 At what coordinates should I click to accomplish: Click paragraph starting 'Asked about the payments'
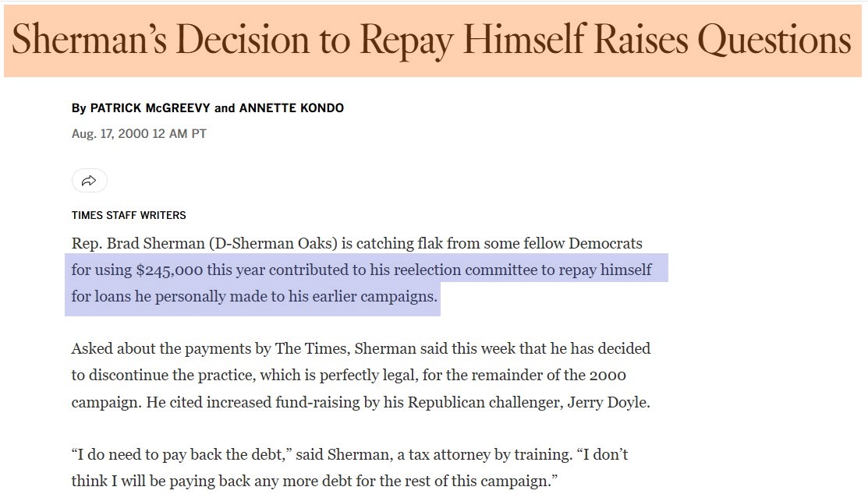pos(361,375)
